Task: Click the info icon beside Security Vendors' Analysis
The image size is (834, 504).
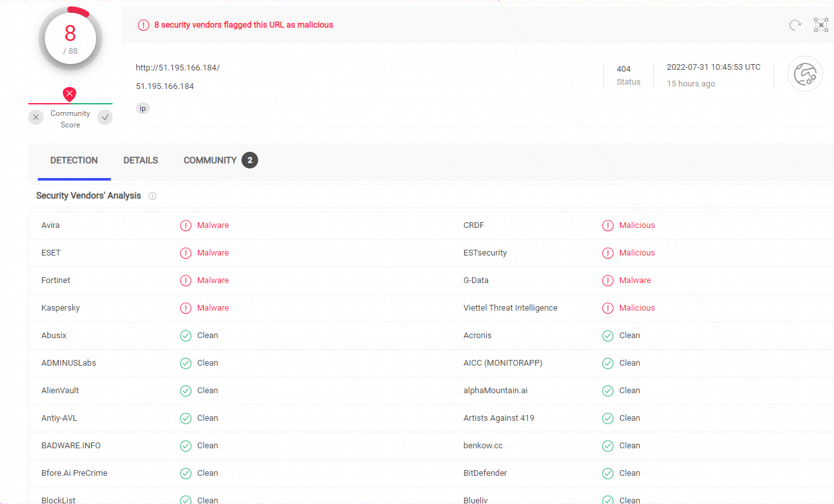Action: [x=152, y=196]
